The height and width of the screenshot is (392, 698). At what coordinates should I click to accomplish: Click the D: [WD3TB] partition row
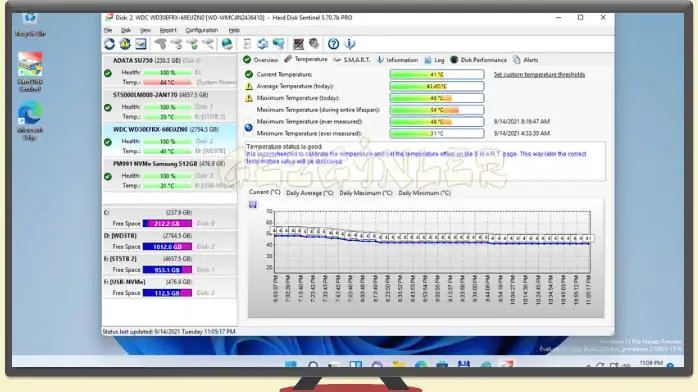coord(170,241)
